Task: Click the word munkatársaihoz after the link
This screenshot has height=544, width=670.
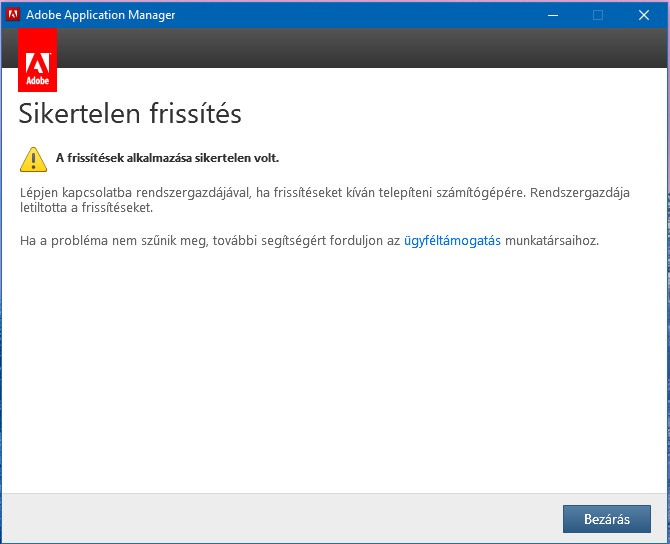Action: coord(552,241)
